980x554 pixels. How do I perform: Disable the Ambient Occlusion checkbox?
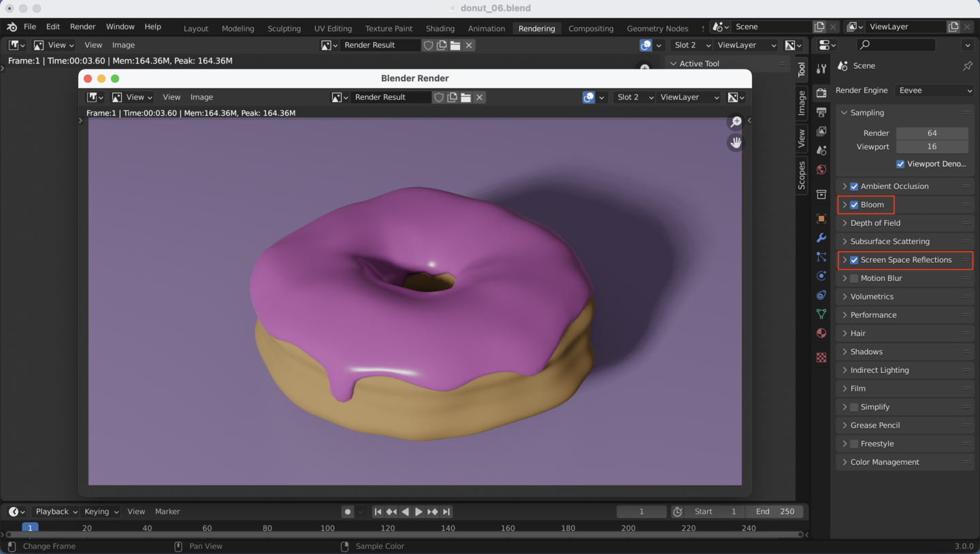coord(854,186)
